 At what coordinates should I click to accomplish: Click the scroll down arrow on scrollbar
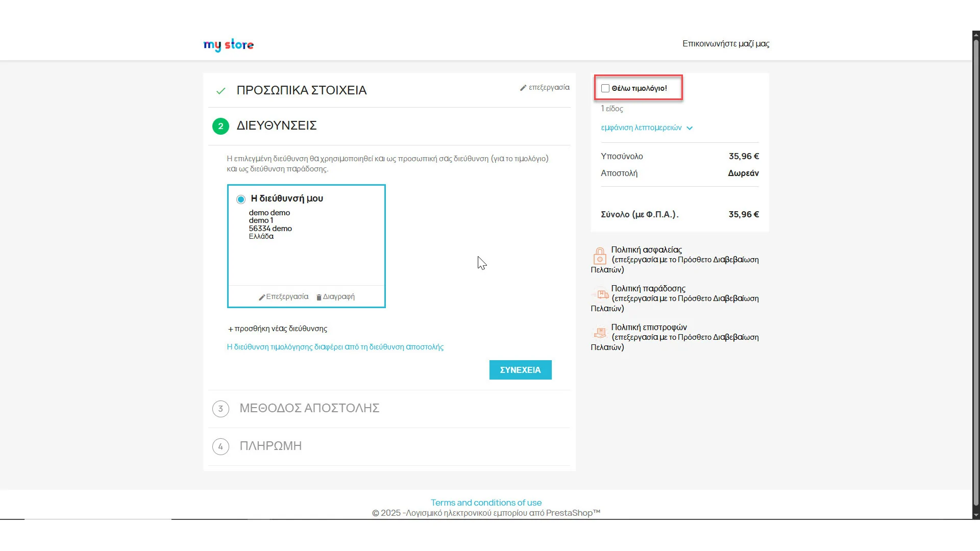pos(976,515)
